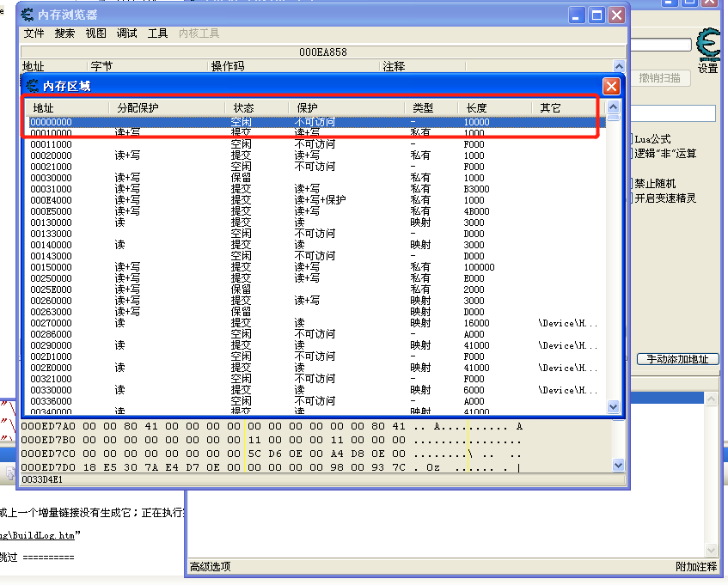Select the row at address 00150000
This screenshot has height=585, width=728.
(317, 267)
